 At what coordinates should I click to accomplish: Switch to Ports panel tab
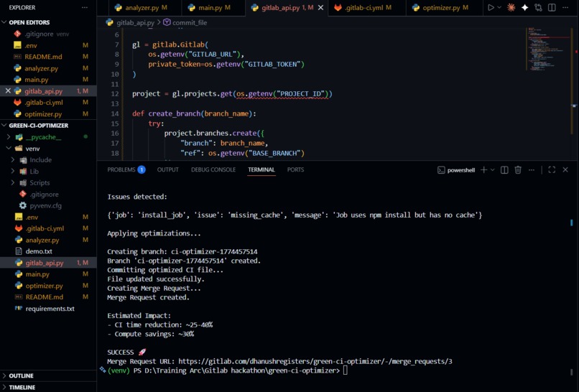(295, 169)
